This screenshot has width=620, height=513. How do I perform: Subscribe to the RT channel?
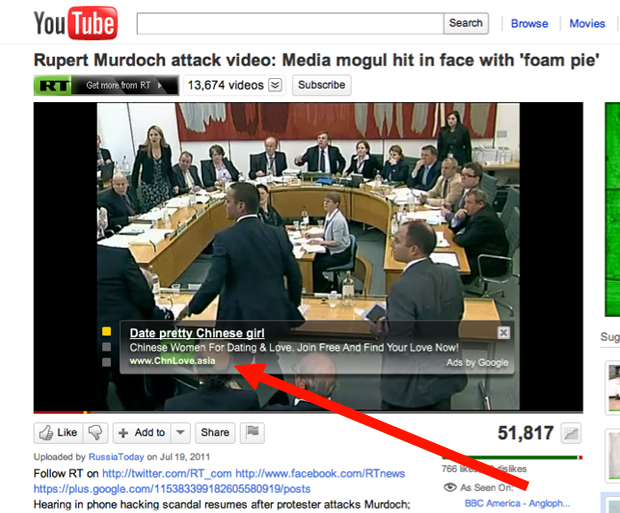(321, 85)
